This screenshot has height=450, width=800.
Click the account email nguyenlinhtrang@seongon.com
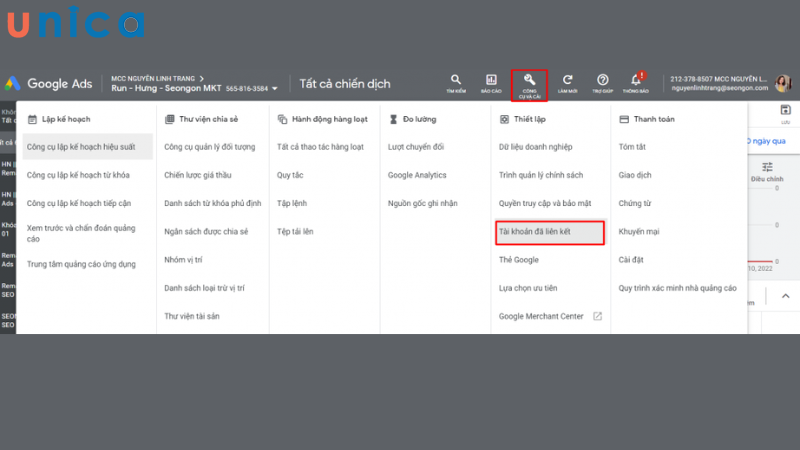(x=719, y=88)
